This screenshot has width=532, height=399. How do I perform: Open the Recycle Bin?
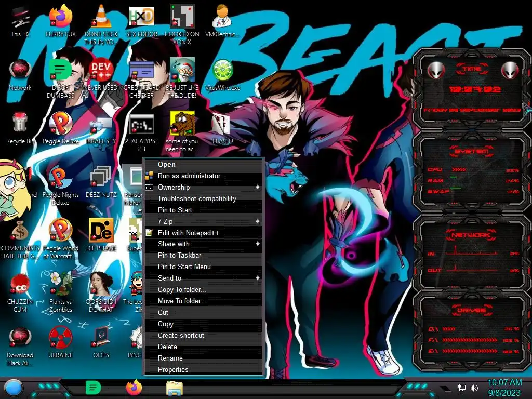point(20,129)
